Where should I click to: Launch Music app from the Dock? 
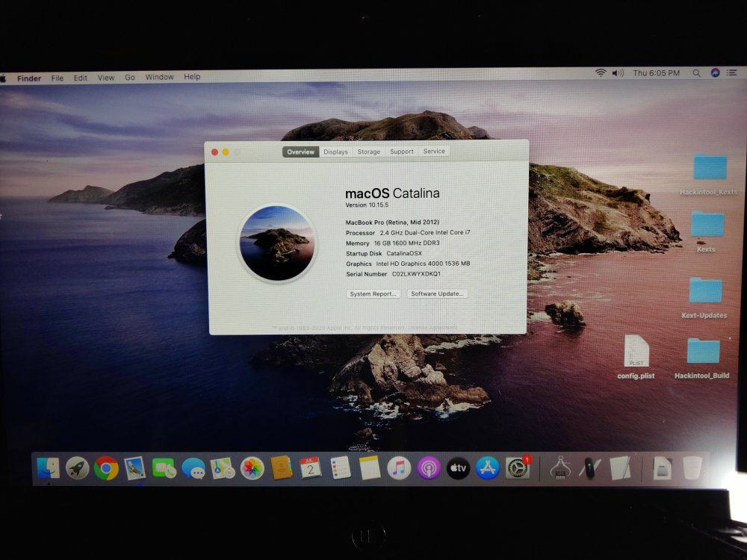click(399, 468)
